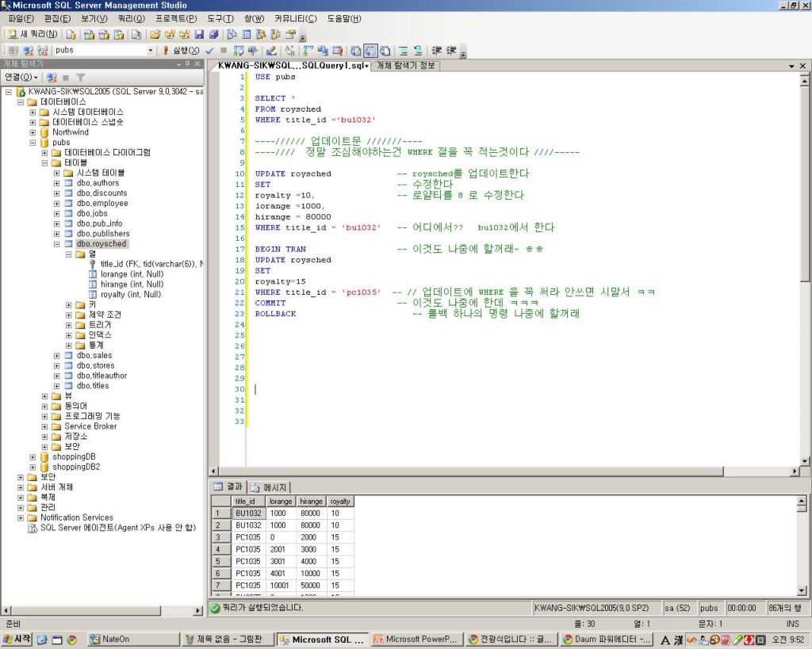
Task: Click the Object Explorer disconnect icon
Action: pyautogui.click(x=52, y=77)
